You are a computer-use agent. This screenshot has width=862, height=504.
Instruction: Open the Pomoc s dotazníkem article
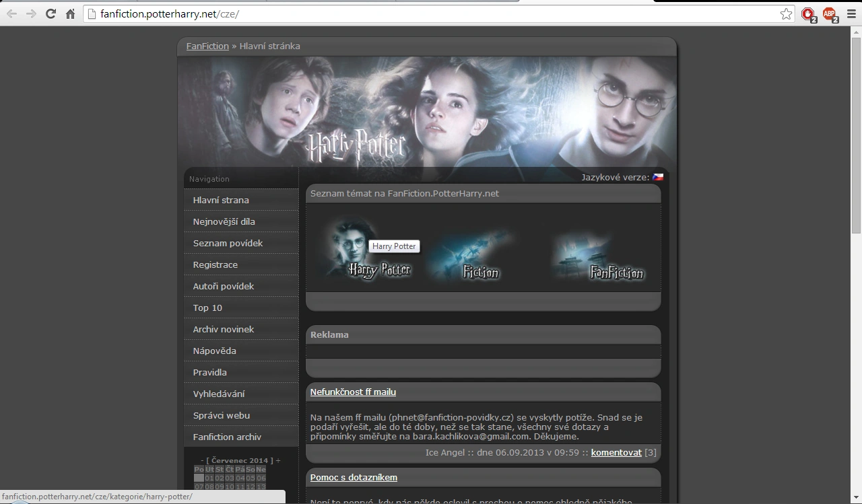[x=354, y=477]
